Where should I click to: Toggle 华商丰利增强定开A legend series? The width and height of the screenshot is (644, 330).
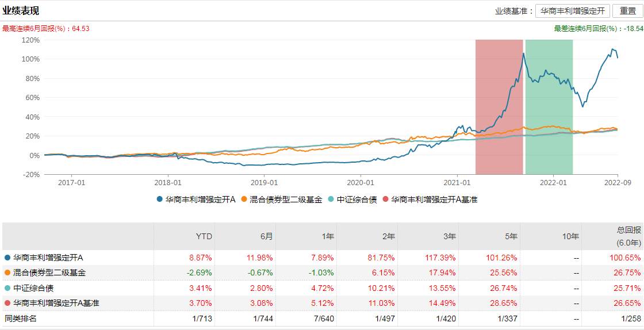tap(197, 199)
